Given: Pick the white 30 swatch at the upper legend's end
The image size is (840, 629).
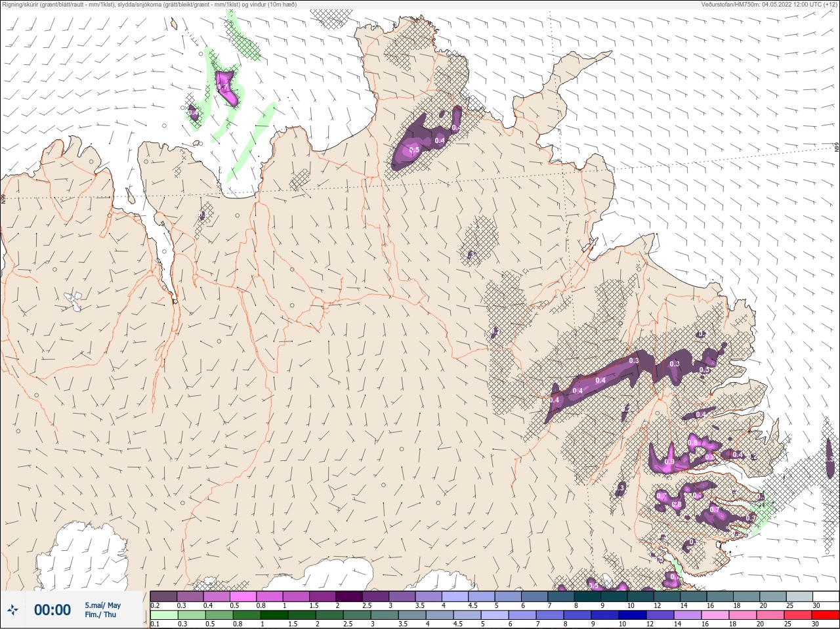Looking at the screenshot, I should pos(826,596).
